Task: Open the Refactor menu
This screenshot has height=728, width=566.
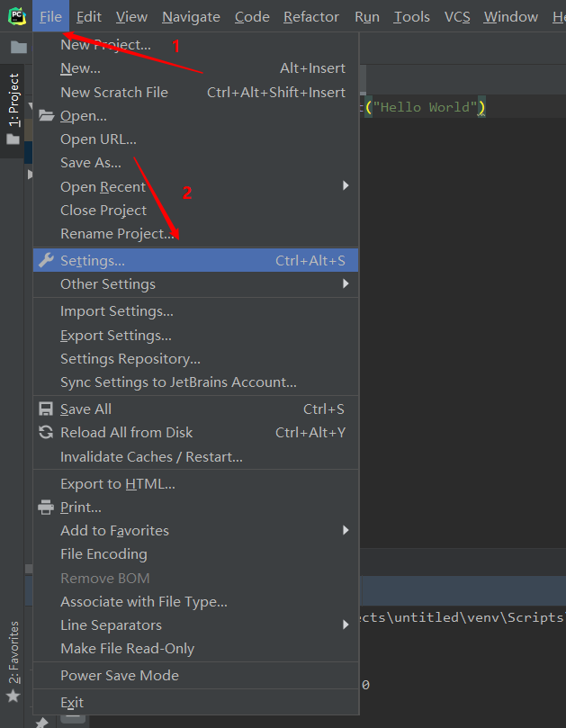Action: coord(311,17)
